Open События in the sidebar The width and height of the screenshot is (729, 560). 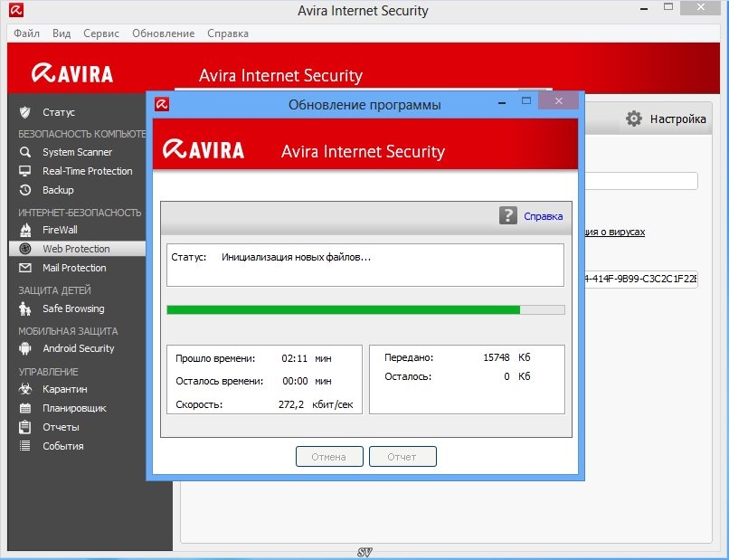point(63,446)
